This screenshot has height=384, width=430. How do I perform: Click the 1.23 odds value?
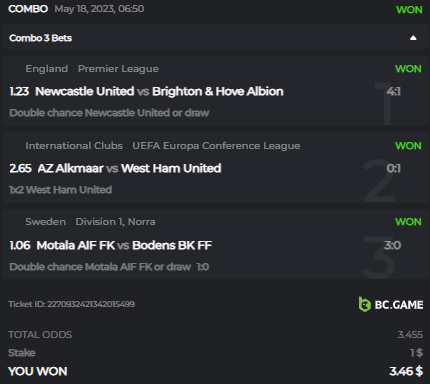tap(19, 91)
